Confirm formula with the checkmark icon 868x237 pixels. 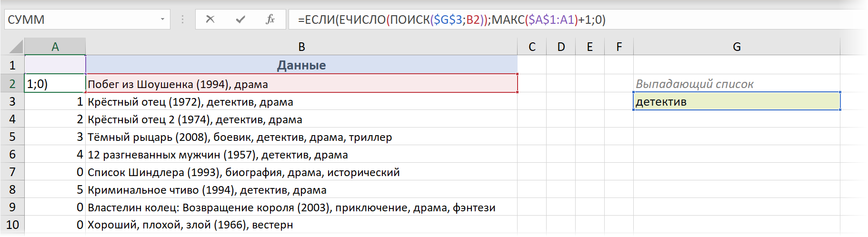pyautogui.click(x=240, y=20)
